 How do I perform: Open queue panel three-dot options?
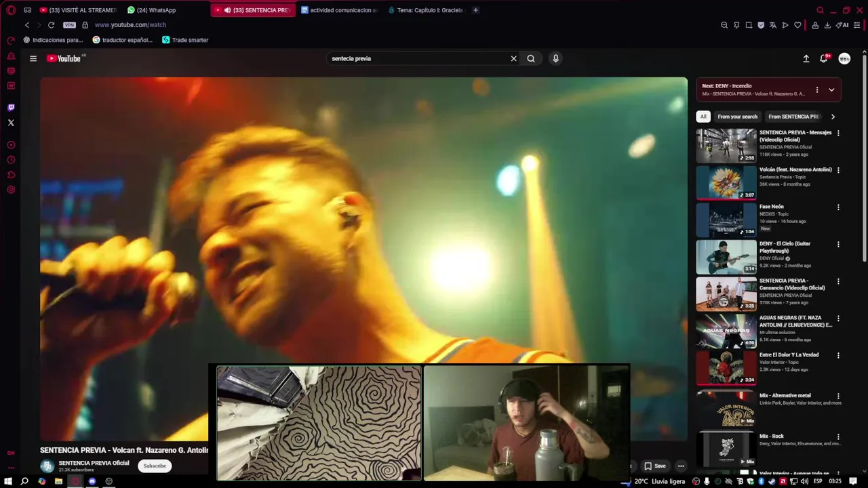pyautogui.click(x=816, y=89)
